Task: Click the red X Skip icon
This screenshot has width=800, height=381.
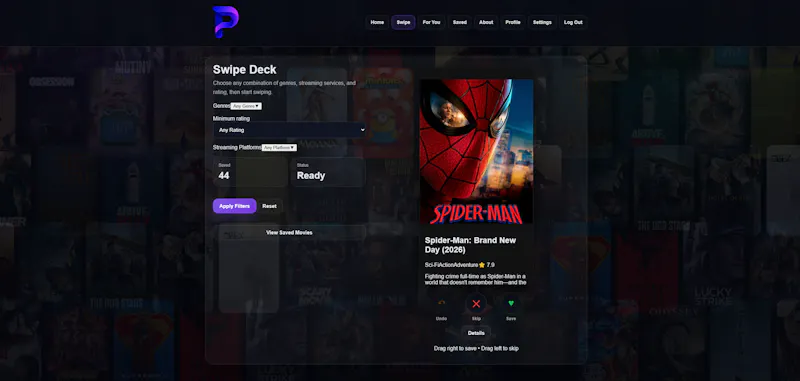Action: click(476, 304)
